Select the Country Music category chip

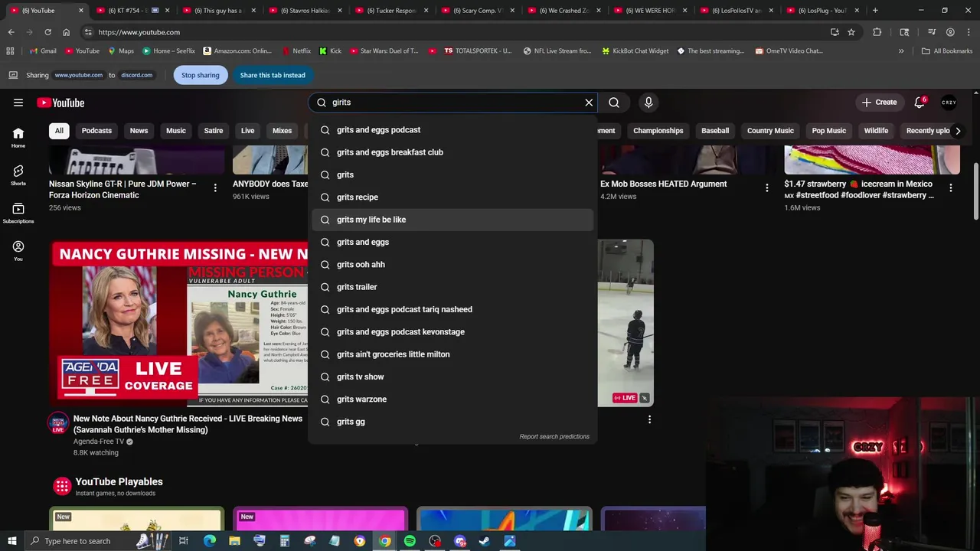[770, 131]
